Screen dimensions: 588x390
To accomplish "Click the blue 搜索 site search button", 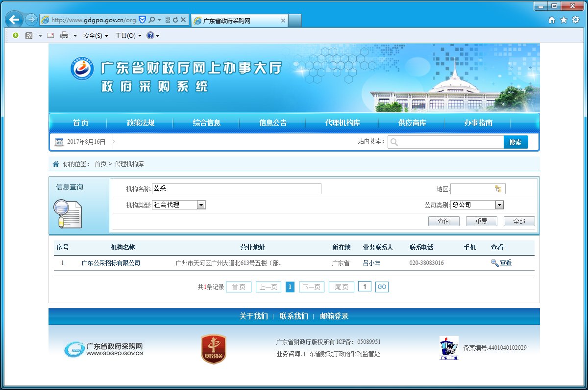I will point(515,142).
